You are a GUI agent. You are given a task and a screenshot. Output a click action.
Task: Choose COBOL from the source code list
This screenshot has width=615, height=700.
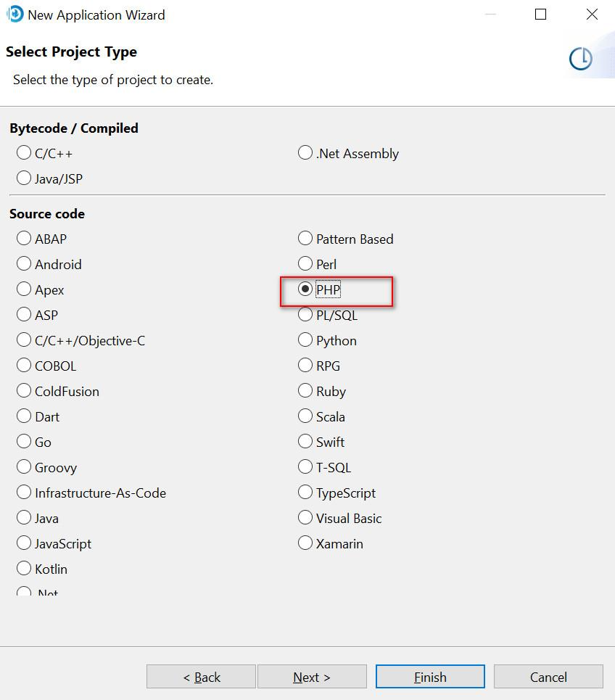(x=22, y=366)
